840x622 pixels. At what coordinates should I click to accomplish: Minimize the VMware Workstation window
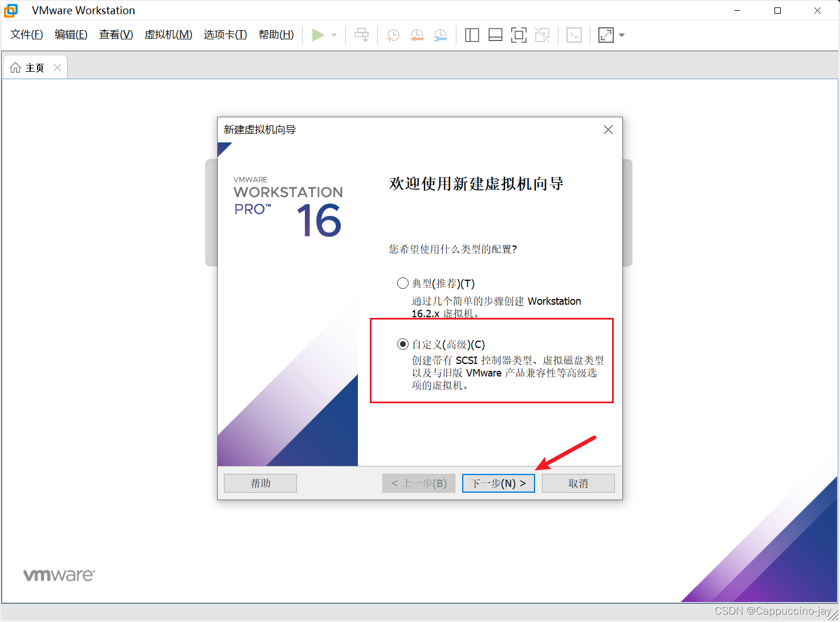(x=737, y=10)
